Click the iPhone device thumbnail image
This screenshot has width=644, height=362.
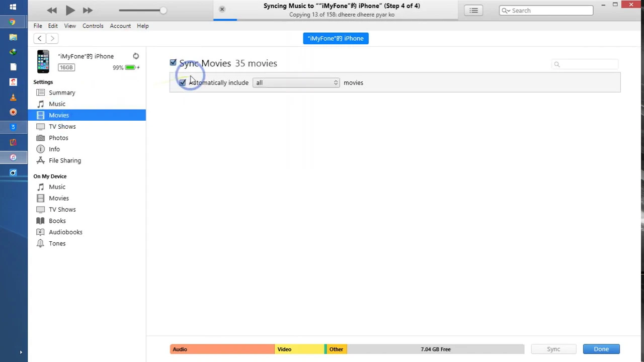pyautogui.click(x=43, y=61)
